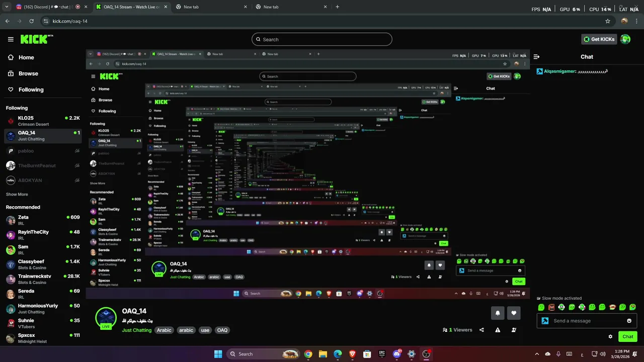This screenshot has width=644, height=362.
Task: Select the lowercase arabic tag below video
Action: click(186, 330)
